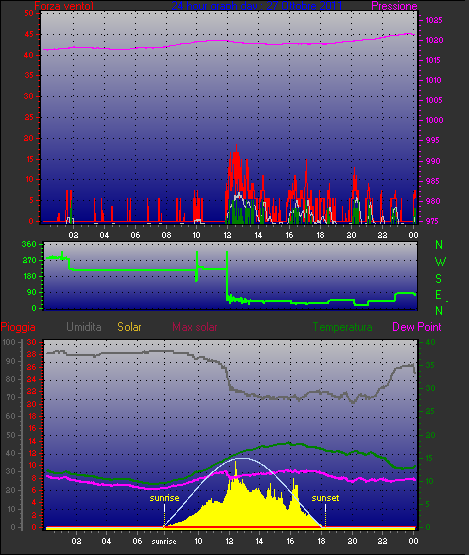Image resolution: width=469 pixels, height=555 pixels.
Task: Click the Solar legend label
Action: tap(129, 327)
